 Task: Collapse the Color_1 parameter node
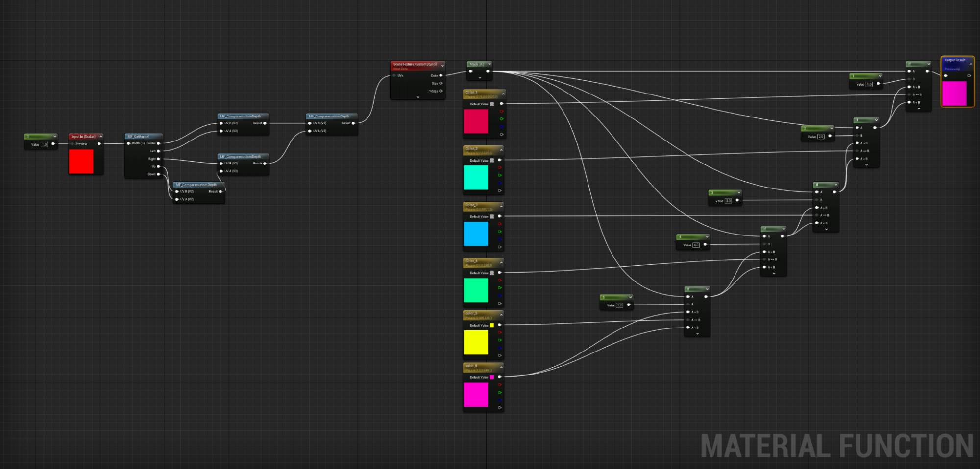(503, 93)
